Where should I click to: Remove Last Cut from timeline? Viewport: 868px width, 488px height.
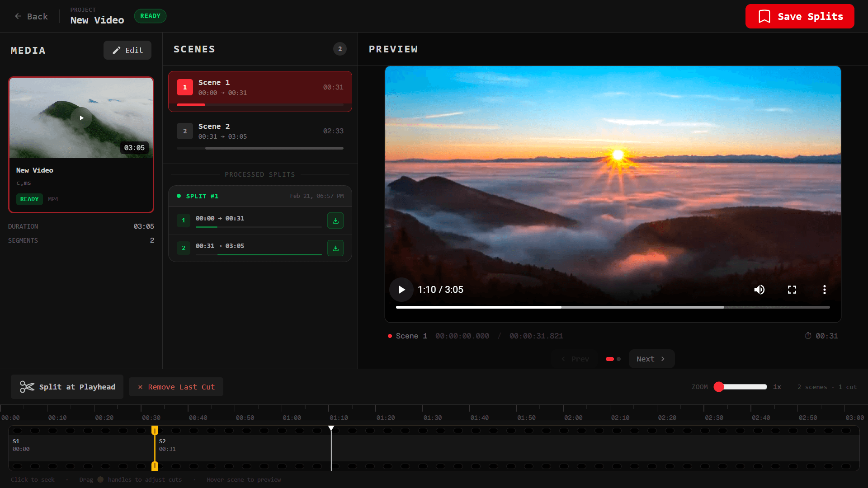point(176,387)
